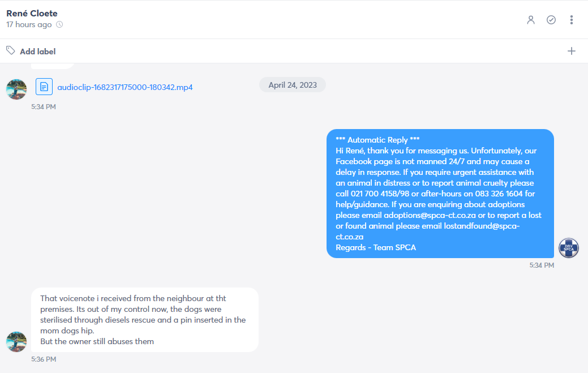Image resolution: width=588 pixels, height=373 pixels.
Task: Click René's avatar next to the voicenote message
Action: pos(16,341)
